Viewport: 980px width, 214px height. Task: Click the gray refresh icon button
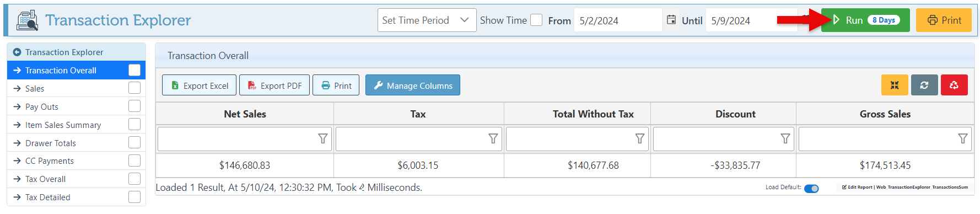(924, 85)
